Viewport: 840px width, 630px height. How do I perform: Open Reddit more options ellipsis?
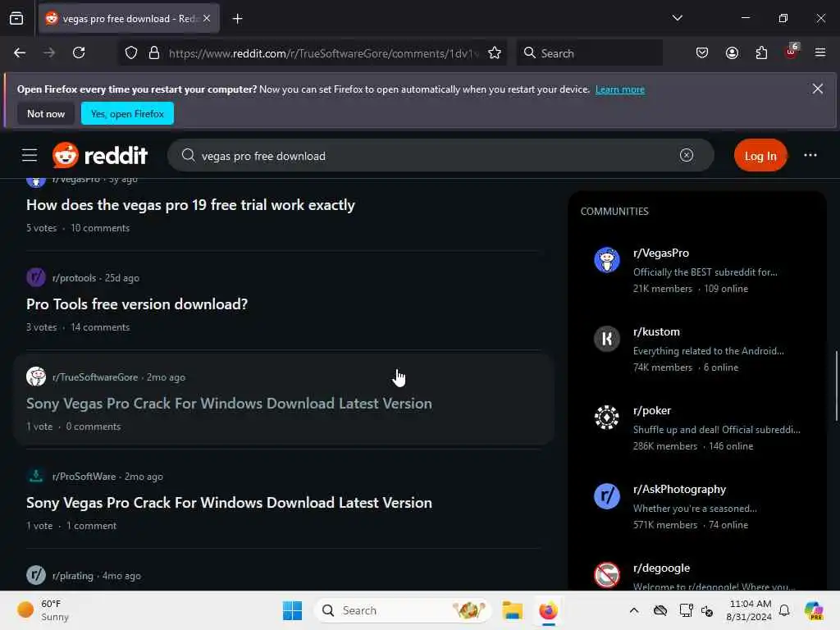tap(810, 155)
